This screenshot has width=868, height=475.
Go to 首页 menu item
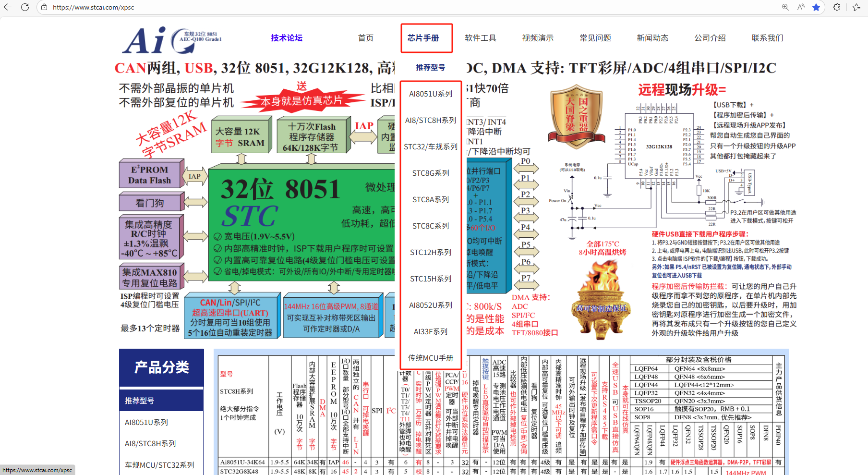pyautogui.click(x=366, y=38)
